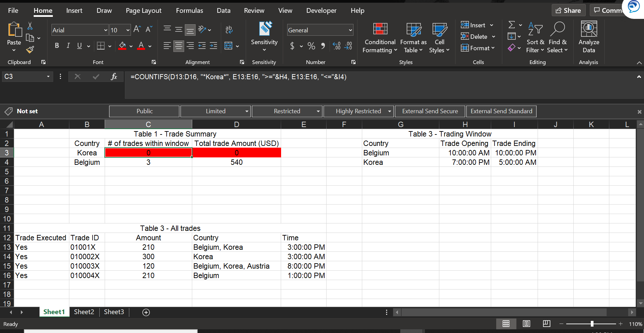Increase indent of cell contents
This screenshot has height=333, width=644.
(x=213, y=46)
